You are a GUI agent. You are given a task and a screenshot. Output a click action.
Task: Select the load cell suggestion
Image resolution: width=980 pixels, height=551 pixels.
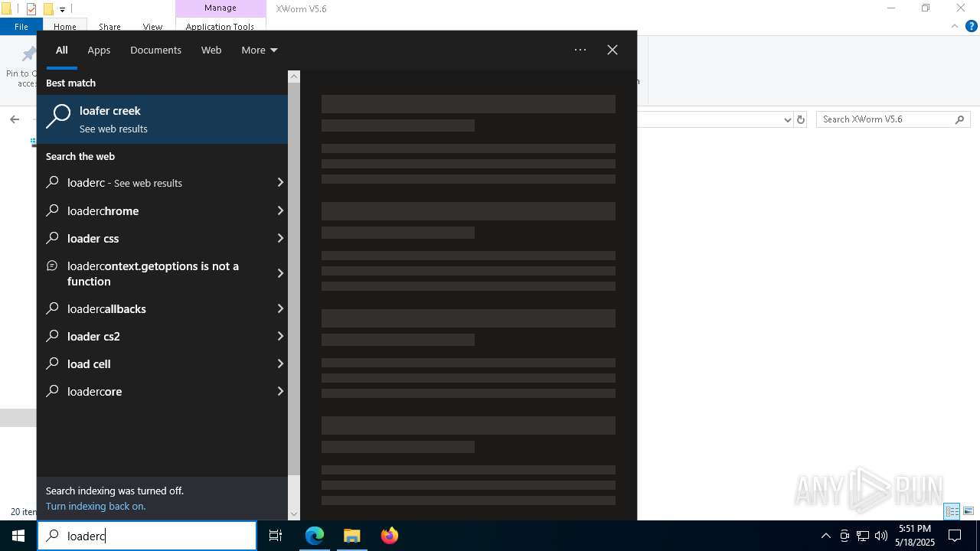click(155, 364)
